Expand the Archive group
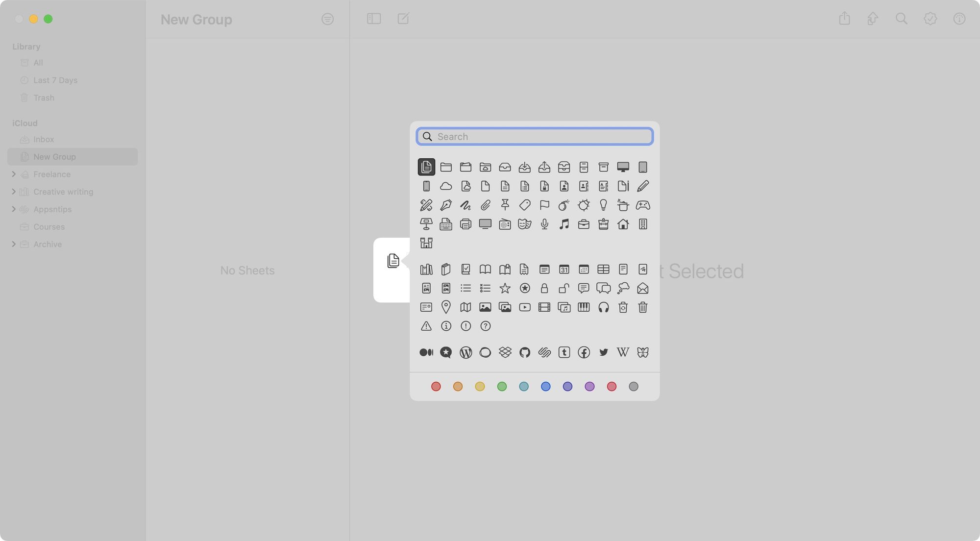 [x=14, y=244]
